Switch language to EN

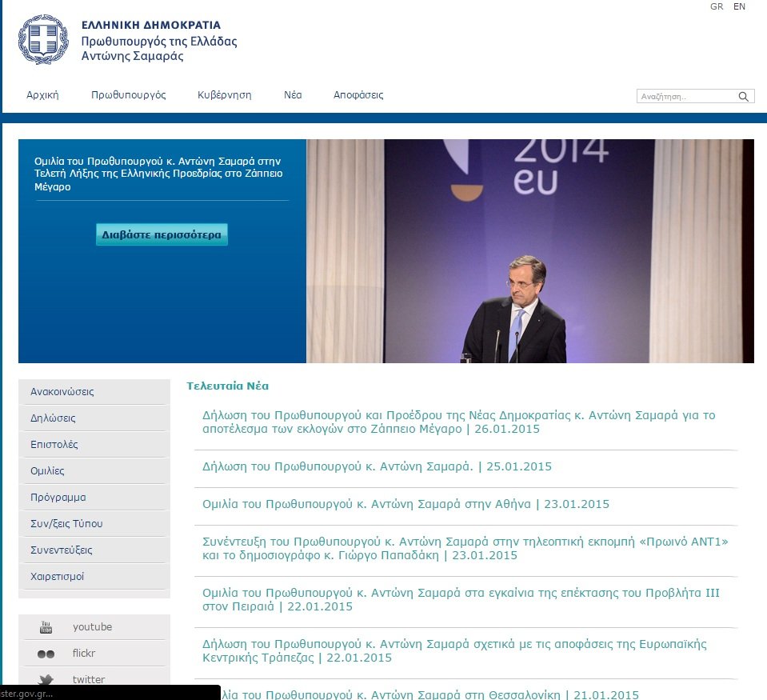click(739, 6)
